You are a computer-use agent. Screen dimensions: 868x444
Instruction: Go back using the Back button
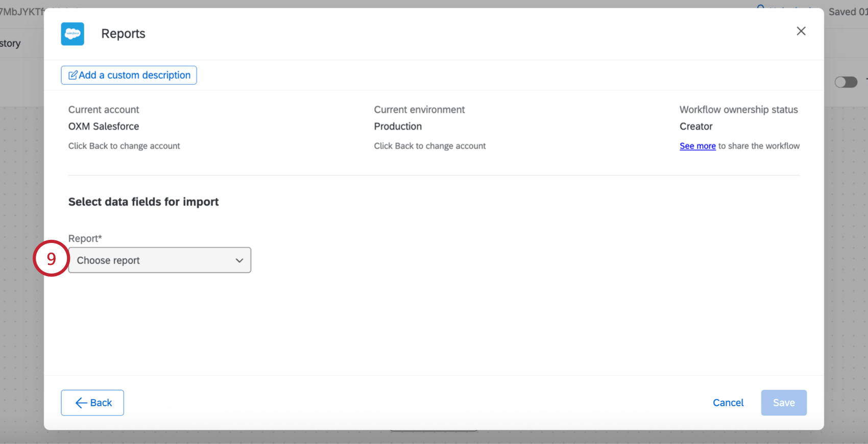92,403
